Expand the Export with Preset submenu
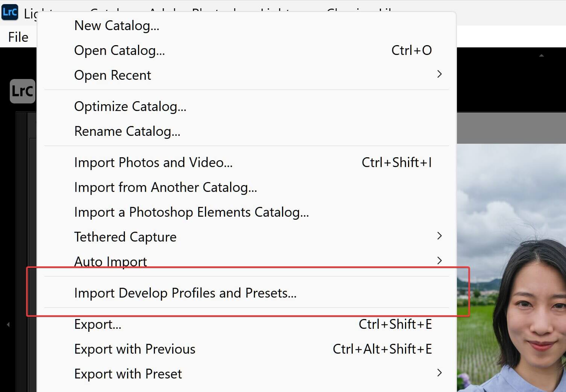Screen dimensions: 566x392 pos(128,374)
